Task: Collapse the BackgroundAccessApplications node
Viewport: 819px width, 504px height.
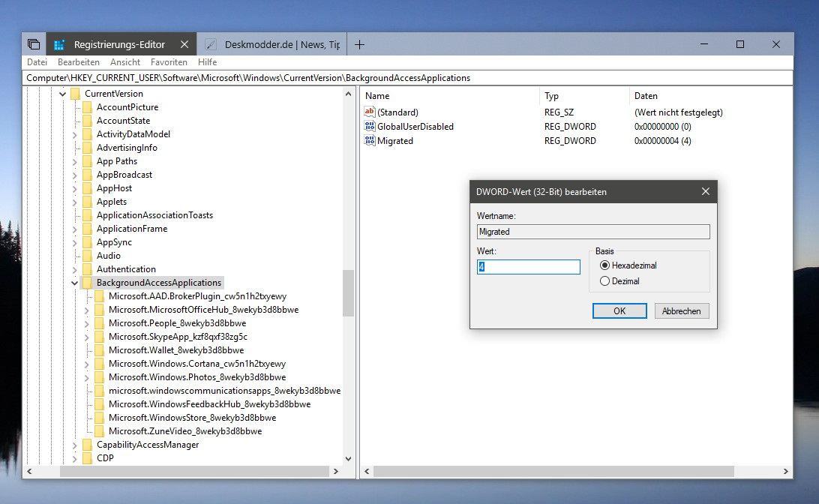Action: pyautogui.click(x=75, y=283)
